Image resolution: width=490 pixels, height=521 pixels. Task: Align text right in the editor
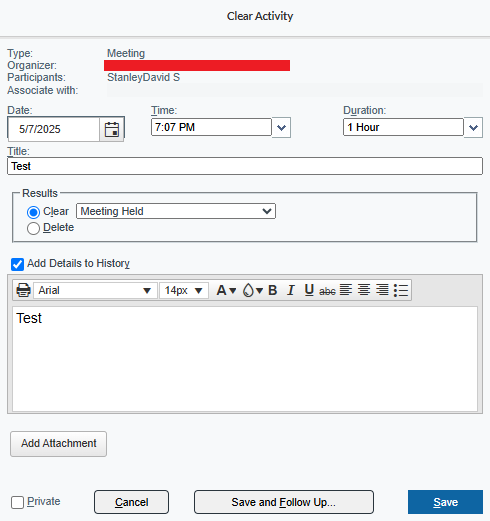[382, 290]
